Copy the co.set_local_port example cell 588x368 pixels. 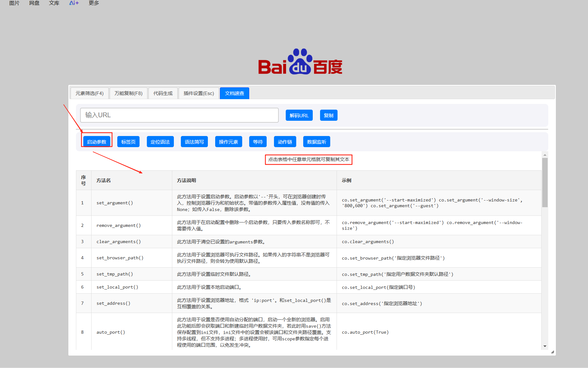[x=439, y=287]
